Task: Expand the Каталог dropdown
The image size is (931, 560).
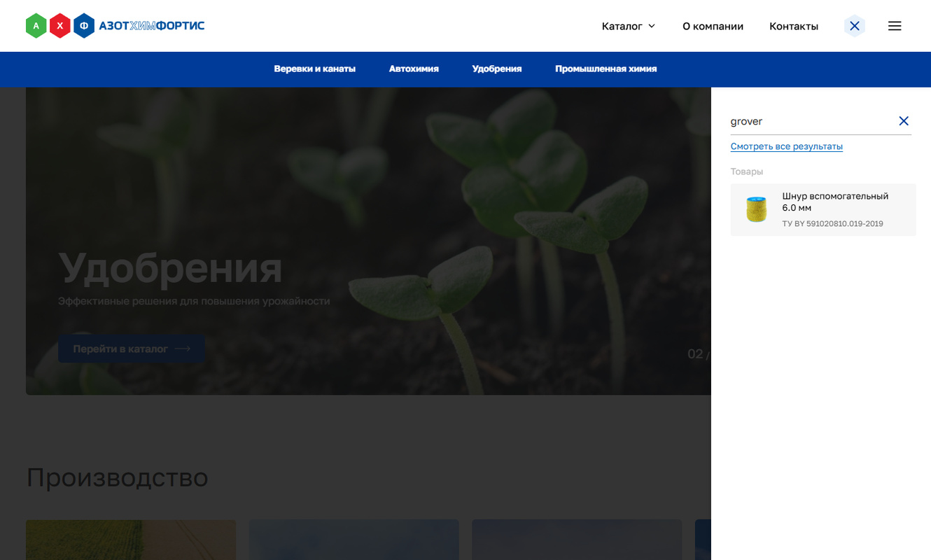Action: point(629,26)
